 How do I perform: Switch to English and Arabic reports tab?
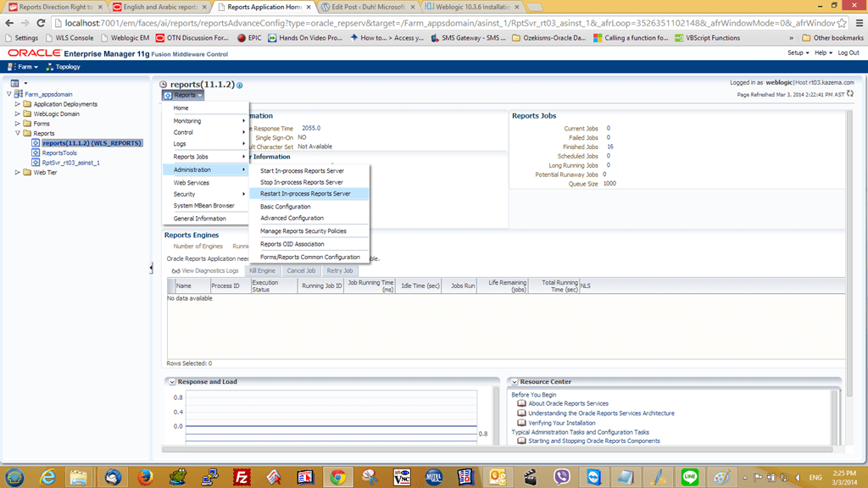[159, 7]
